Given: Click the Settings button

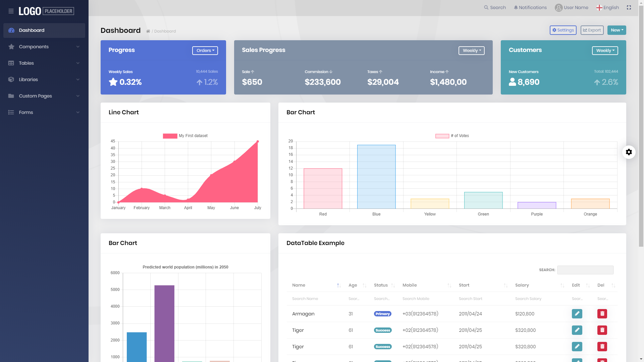Looking at the screenshot, I should pyautogui.click(x=563, y=30).
